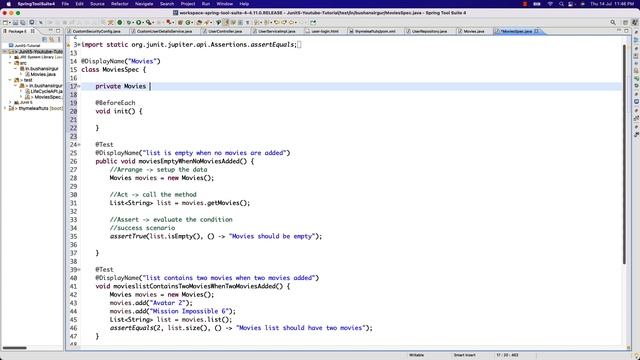640x360 pixels.
Task: Open the Source menu
Action: [97, 4]
